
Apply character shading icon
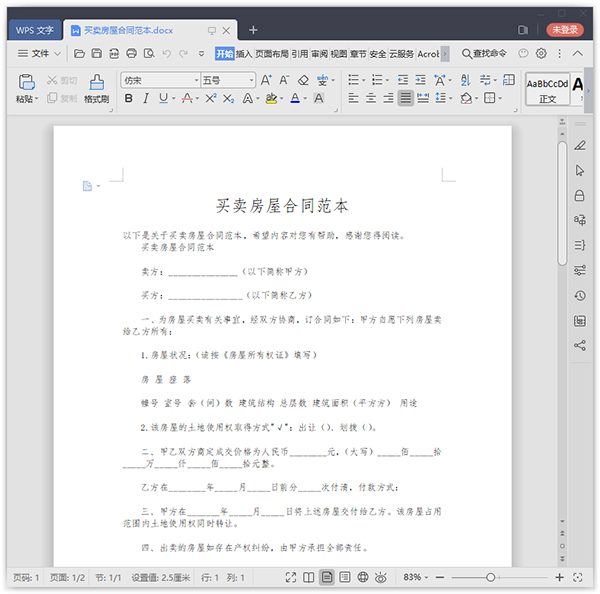[318, 98]
